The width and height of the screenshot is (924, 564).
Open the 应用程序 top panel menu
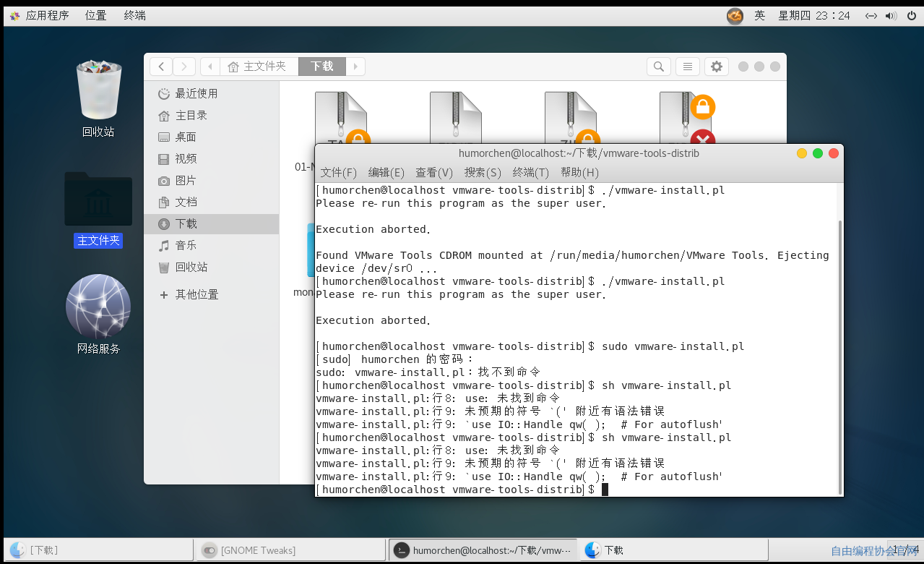tap(40, 15)
